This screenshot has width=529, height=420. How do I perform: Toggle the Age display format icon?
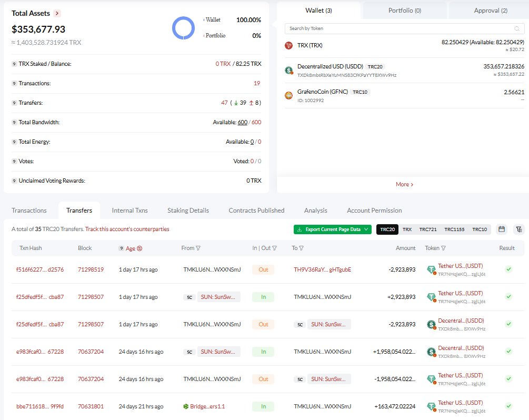[139, 248]
